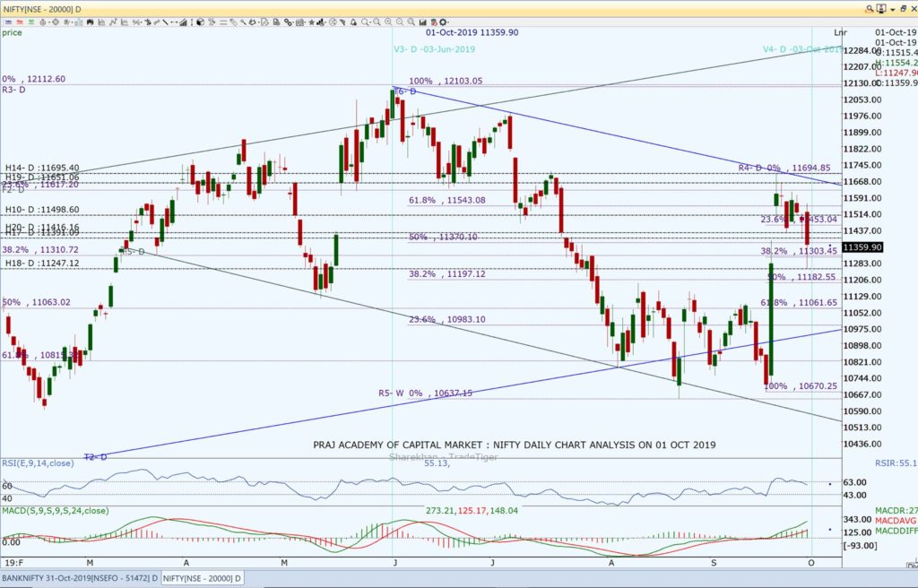Click the 61.8%, 11061.65 label

pos(799,302)
